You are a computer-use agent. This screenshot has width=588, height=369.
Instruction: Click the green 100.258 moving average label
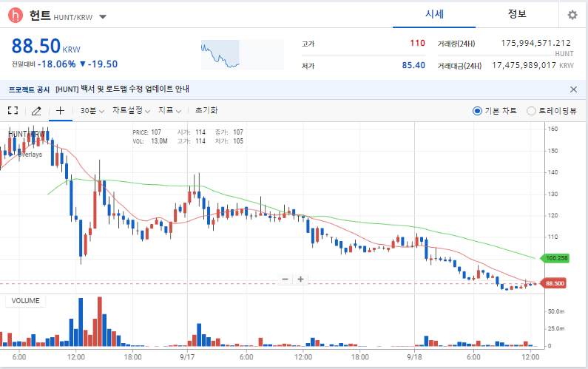coord(555,258)
